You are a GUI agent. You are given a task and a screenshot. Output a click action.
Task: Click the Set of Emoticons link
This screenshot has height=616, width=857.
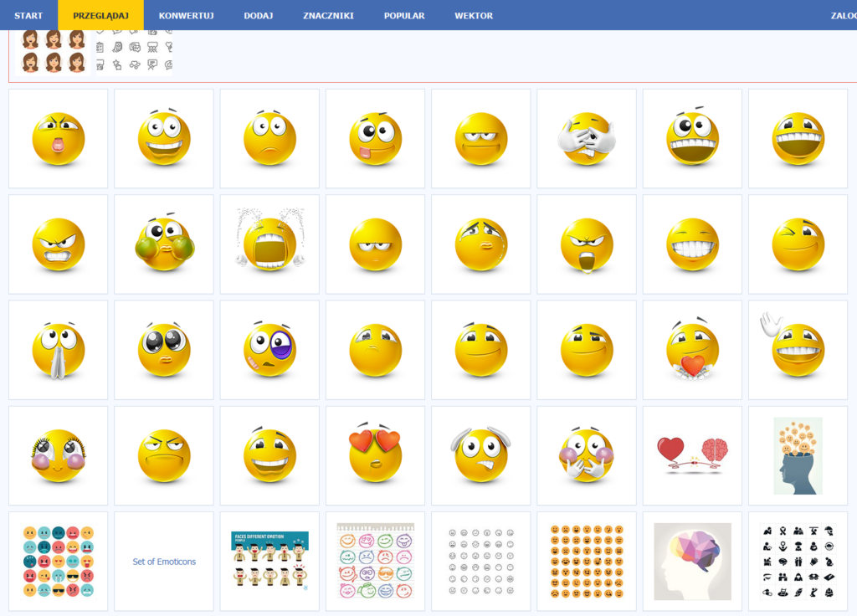164,562
